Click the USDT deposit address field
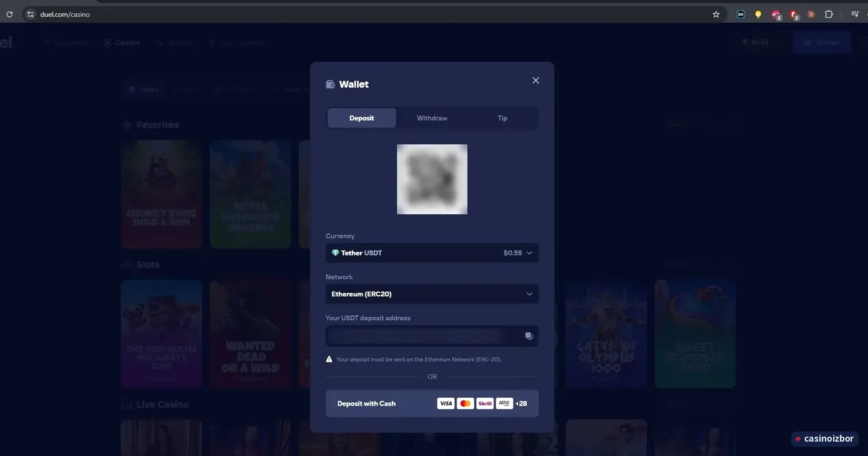The height and width of the screenshot is (456, 868). coord(432,336)
